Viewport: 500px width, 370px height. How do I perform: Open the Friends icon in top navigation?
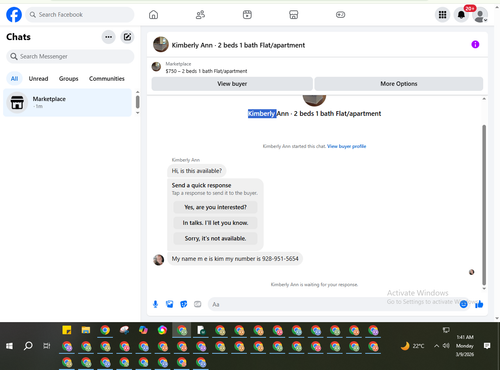coord(200,15)
